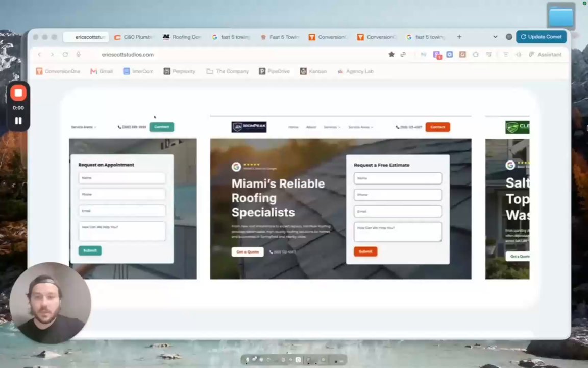The height and width of the screenshot is (368, 588).
Task: Reload the current page
Action: 65,55
